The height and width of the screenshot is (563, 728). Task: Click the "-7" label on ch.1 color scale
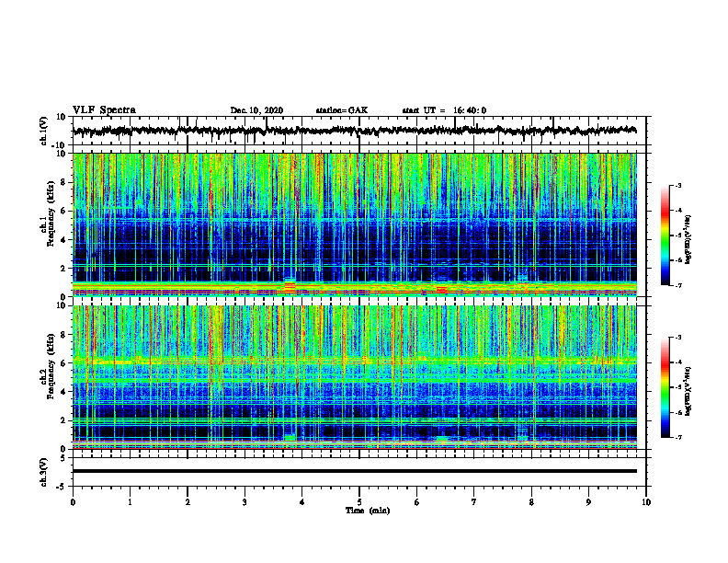pyautogui.click(x=678, y=285)
